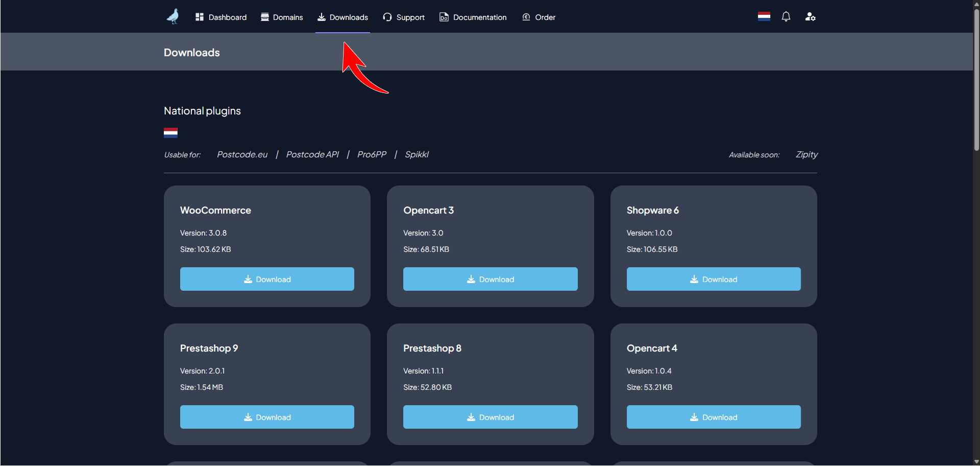The image size is (980, 466).
Task: Click the Dashboard grid icon
Action: tap(200, 17)
